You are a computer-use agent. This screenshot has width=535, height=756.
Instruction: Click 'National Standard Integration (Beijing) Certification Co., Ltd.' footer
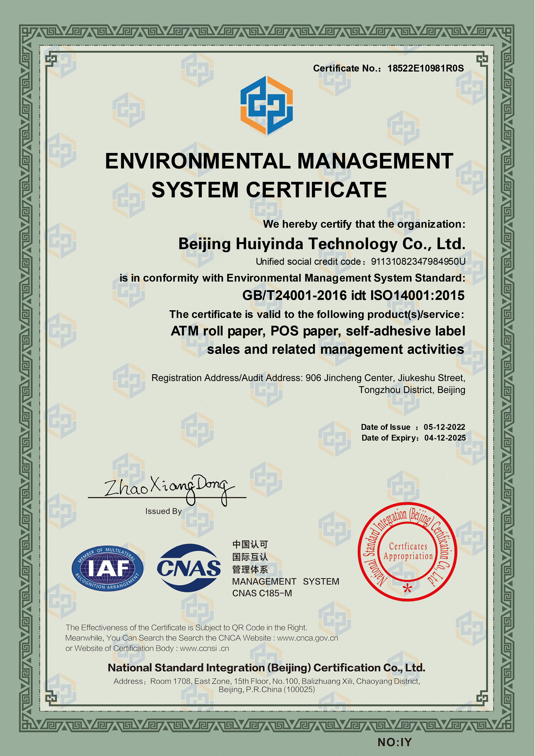[266, 668]
